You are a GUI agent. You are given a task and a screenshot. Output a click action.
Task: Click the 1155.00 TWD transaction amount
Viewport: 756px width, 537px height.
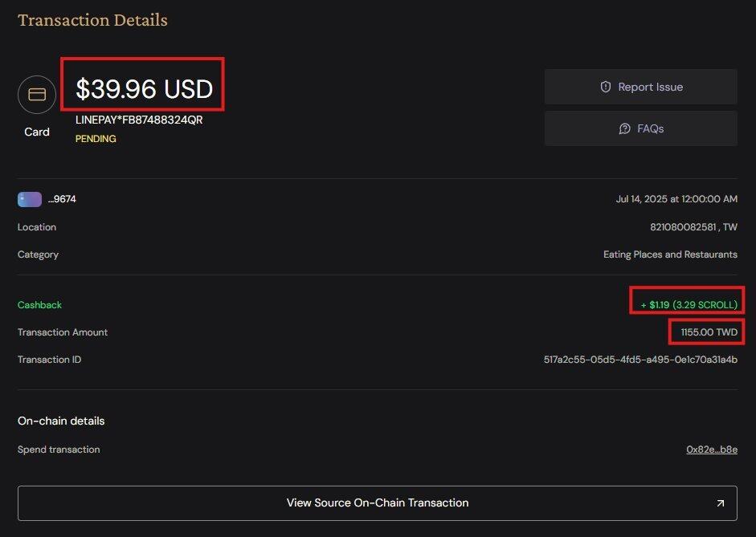[x=709, y=332]
